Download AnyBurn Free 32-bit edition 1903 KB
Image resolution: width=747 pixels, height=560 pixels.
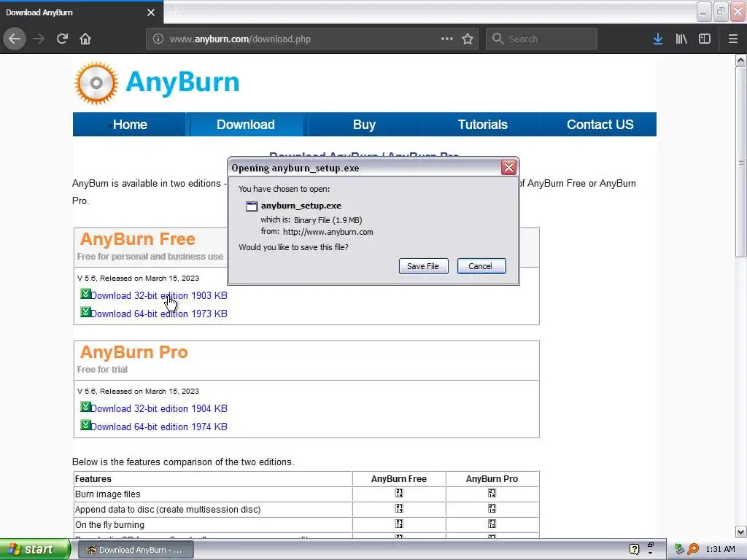(x=158, y=296)
